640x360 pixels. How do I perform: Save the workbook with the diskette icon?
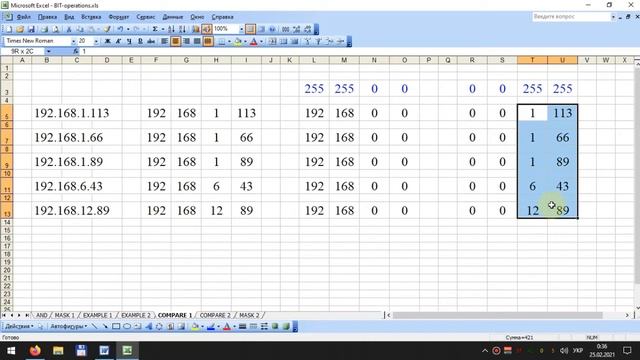31,29
